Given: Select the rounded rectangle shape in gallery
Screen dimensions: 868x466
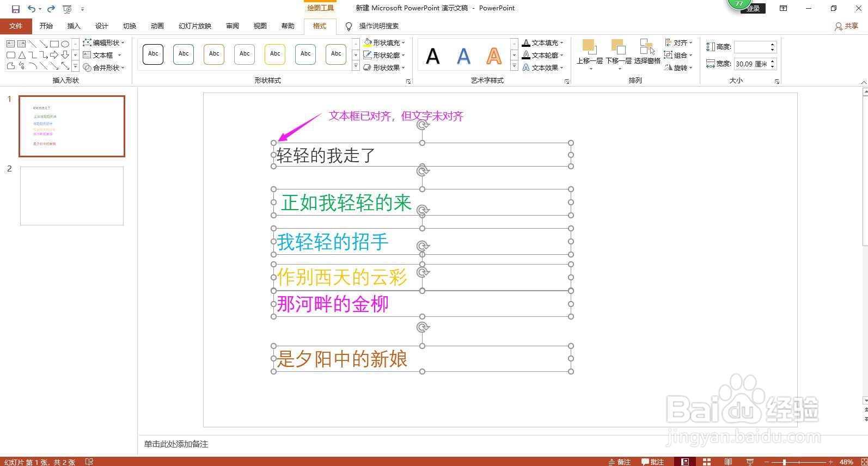Looking at the screenshot, I should [x=11, y=55].
